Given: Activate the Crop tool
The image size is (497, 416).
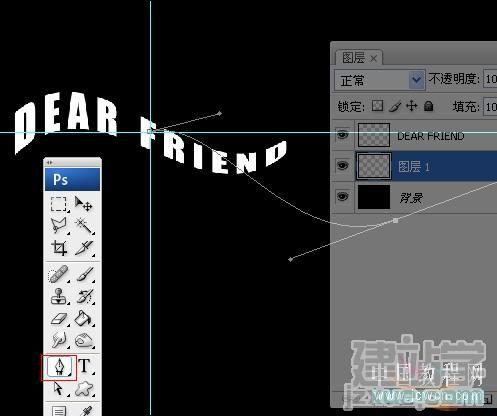Looking at the screenshot, I should tap(59, 248).
